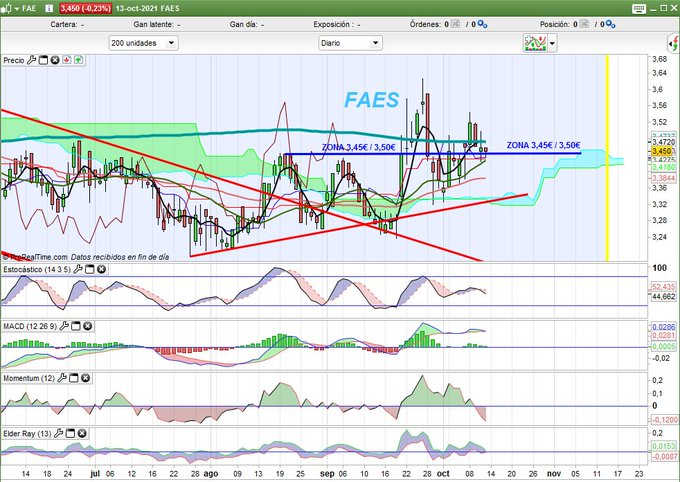Click the 13-oct-2021 FAES title text

(147, 8)
